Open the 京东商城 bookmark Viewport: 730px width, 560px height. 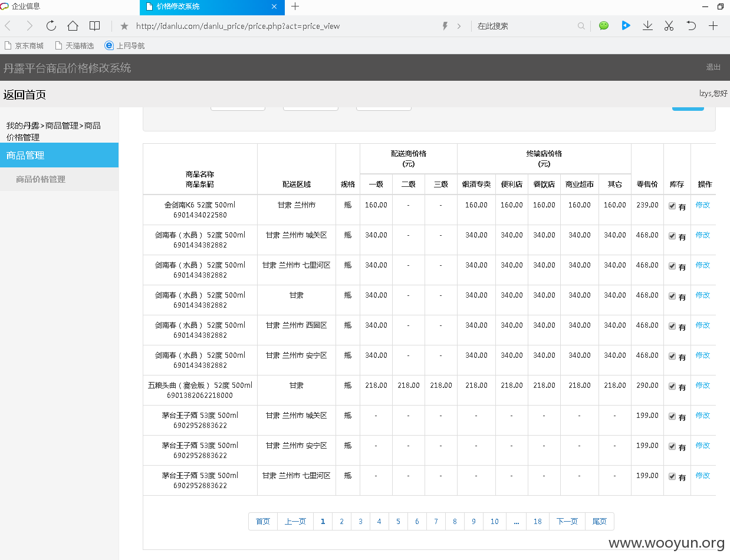tap(24, 45)
